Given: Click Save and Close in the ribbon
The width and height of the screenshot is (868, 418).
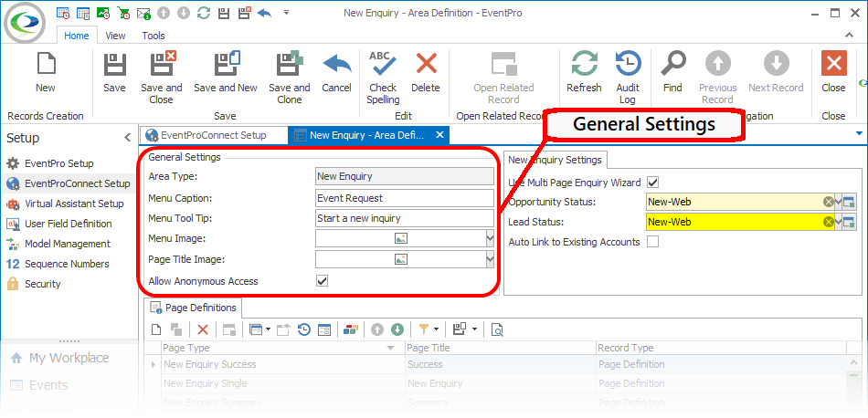Looking at the screenshot, I should point(161,78).
